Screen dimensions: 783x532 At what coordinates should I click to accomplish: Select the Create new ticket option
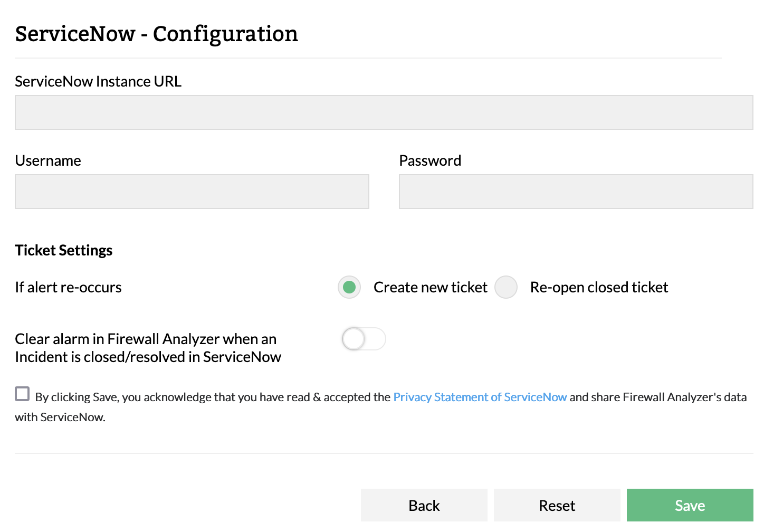point(349,287)
